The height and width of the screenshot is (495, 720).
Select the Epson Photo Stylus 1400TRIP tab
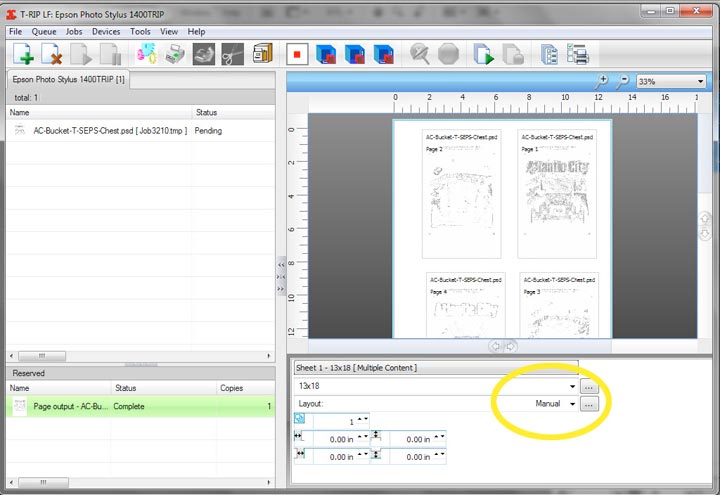(x=66, y=79)
